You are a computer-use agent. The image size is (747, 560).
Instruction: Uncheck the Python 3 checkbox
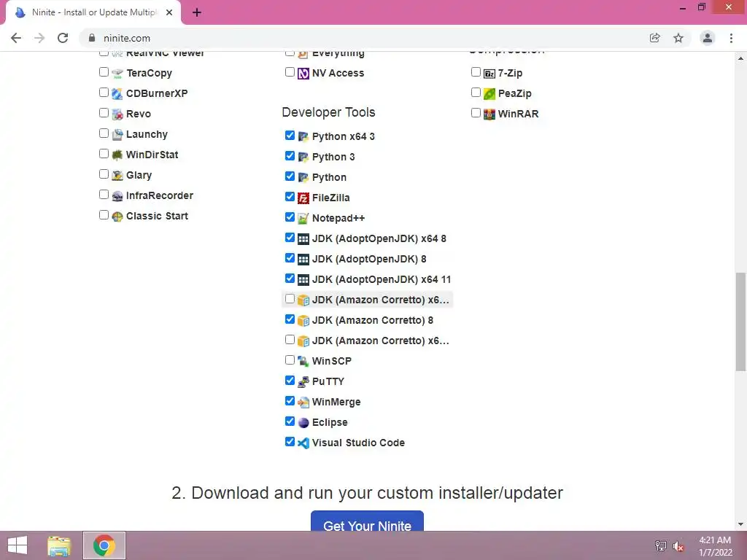click(x=290, y=156)
